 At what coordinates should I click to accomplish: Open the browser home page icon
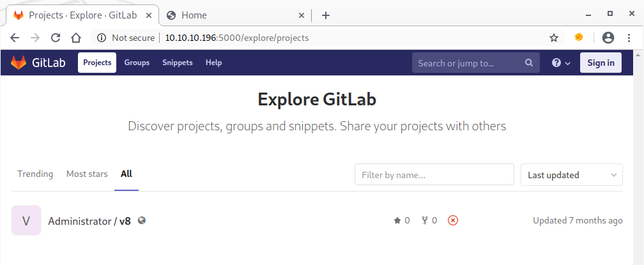76,38
